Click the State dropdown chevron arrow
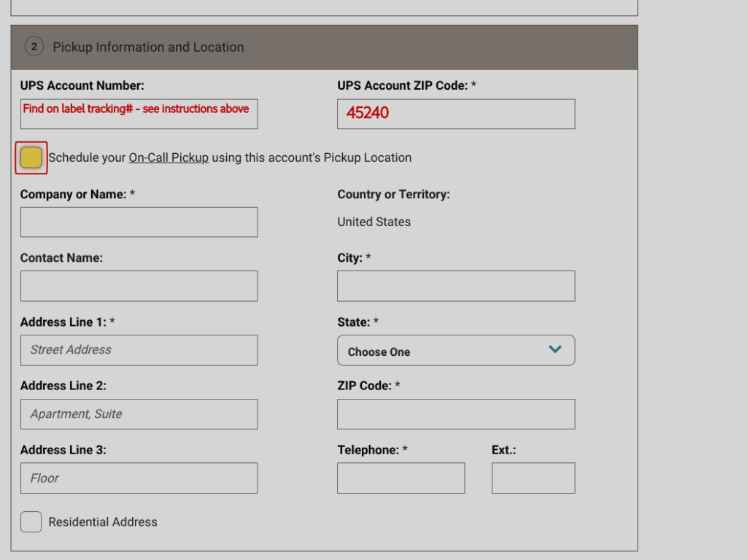This screenshot has width=747, height=560. 554,350
